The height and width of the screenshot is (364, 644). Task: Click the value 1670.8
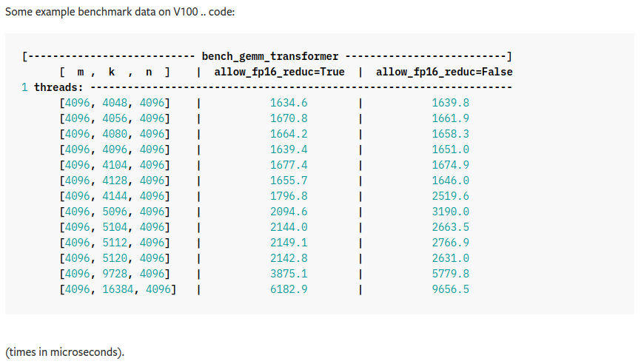289,118
